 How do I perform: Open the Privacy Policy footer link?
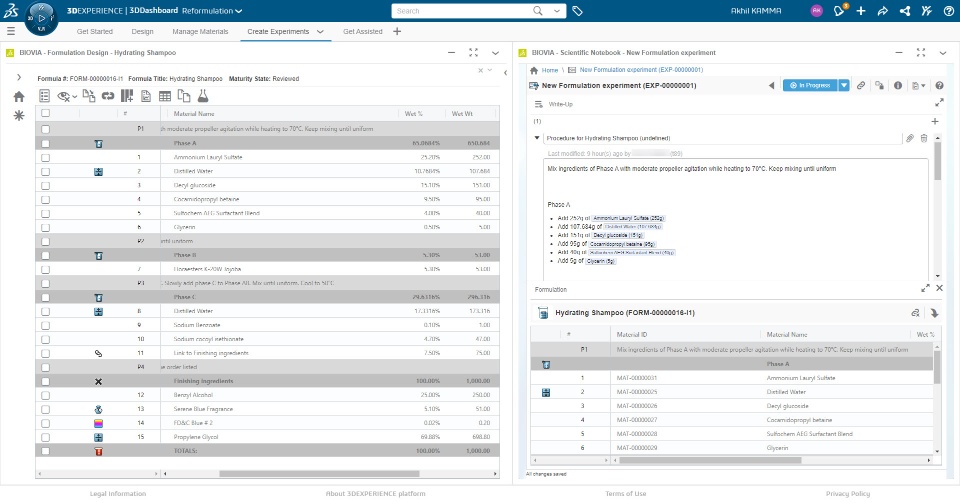coord(848,494)
